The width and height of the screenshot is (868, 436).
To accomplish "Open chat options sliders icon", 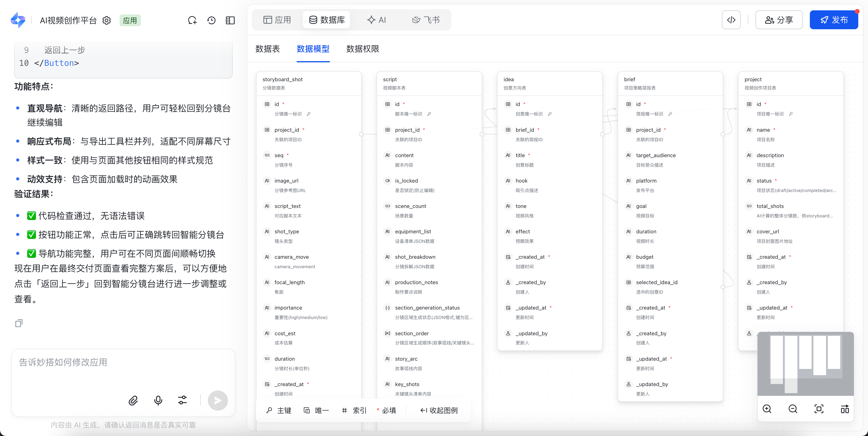I will point(182,400).
